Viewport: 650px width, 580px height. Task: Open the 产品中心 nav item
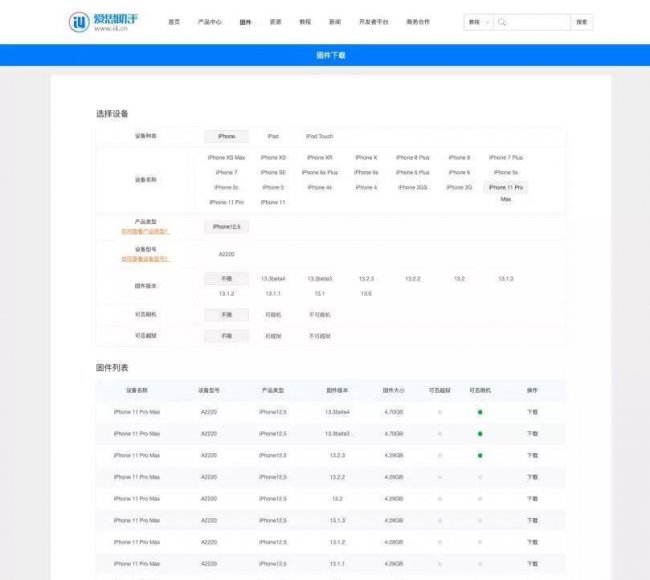(x=210, y=22)
